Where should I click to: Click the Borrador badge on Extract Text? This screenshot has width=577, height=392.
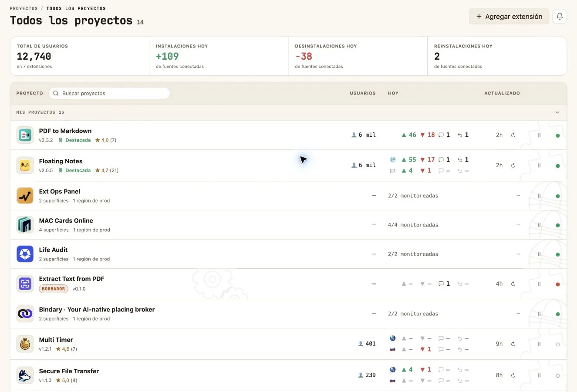pos(54,289)
